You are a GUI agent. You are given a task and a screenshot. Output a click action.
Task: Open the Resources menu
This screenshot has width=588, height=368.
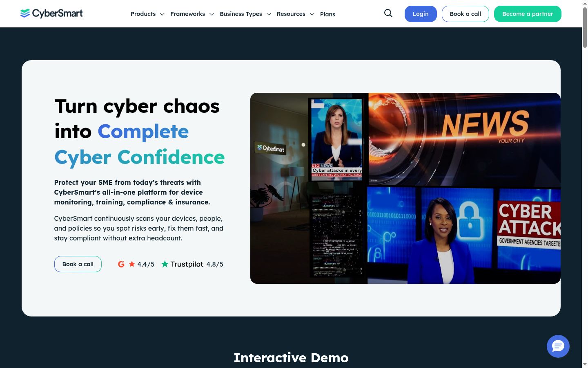tap(291, 14)
